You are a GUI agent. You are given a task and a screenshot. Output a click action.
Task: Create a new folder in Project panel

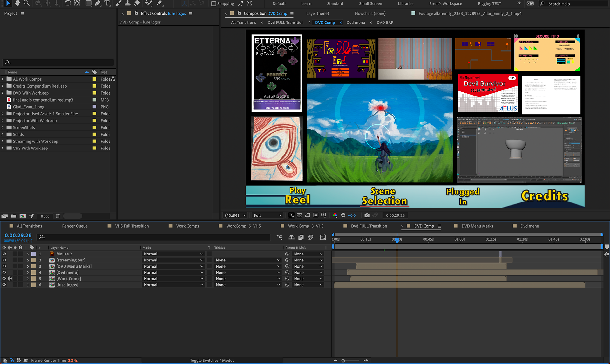[14, 216]
